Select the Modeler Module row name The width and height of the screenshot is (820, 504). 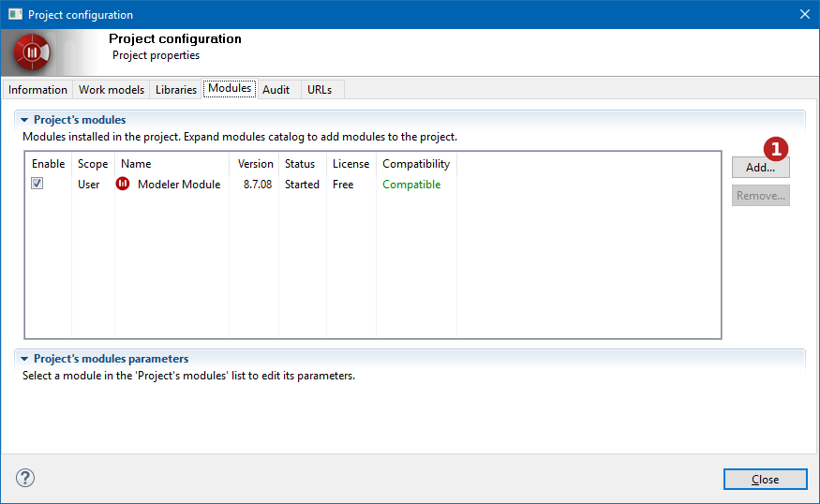[x=179, y=184]
